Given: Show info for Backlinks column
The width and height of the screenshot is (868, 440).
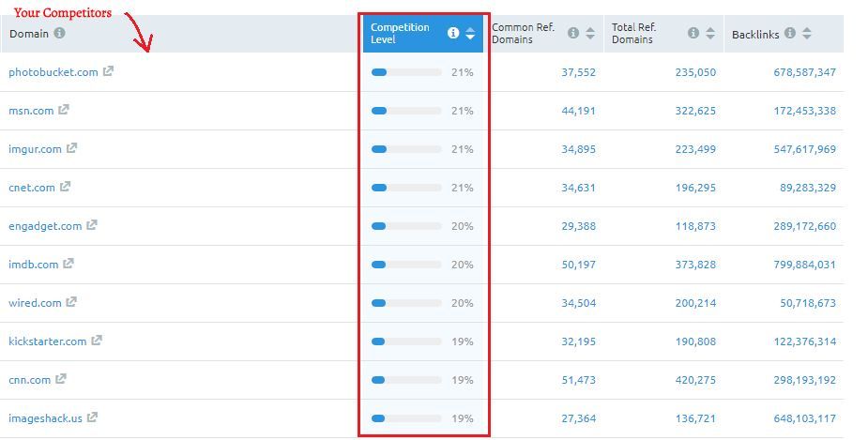Looking at the screenshot, I should (x=790, y=33).
